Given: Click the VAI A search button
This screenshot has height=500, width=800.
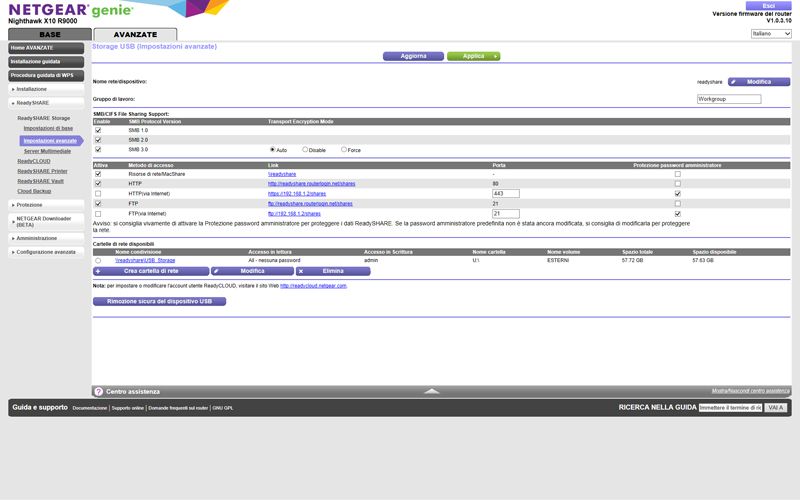Looking at the screenshot, I should pos(776,408).
